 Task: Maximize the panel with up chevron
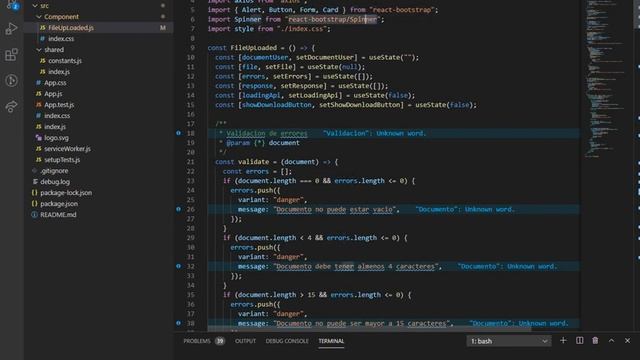click(x=611, y=341)
